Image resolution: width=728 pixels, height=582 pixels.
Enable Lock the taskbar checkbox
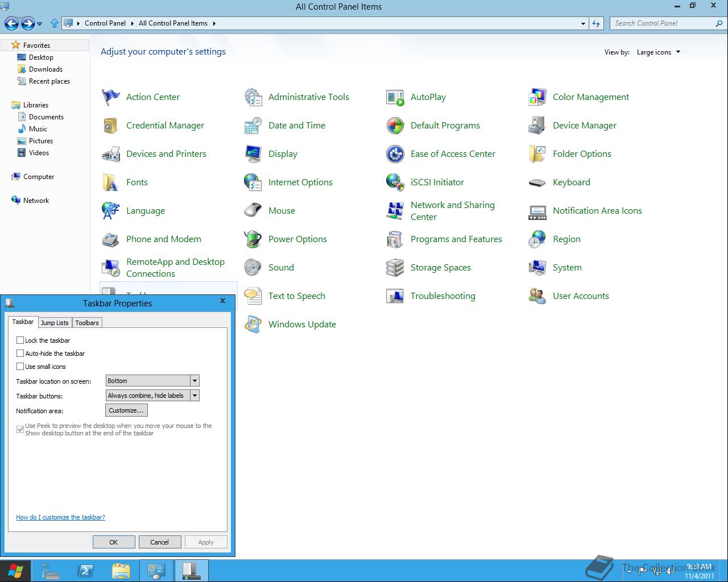tap(20, 340)
